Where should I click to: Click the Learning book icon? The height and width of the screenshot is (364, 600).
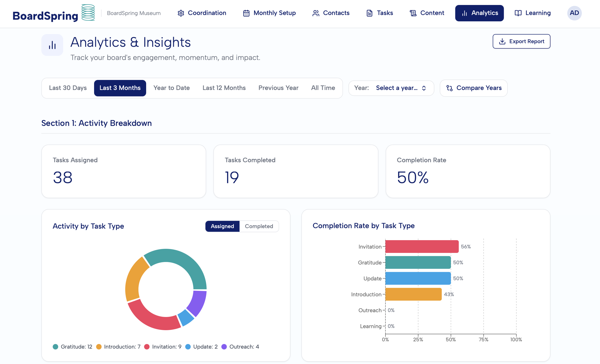click(518, 13)
